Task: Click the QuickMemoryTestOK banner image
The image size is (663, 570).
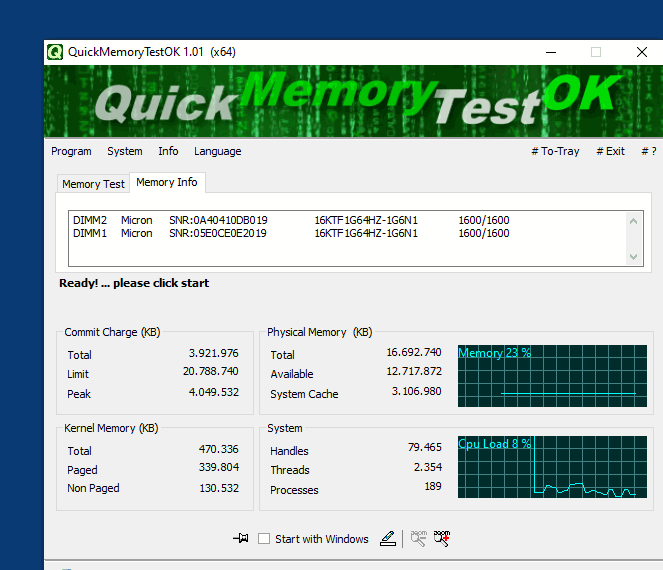Action: tap(353, 101)
